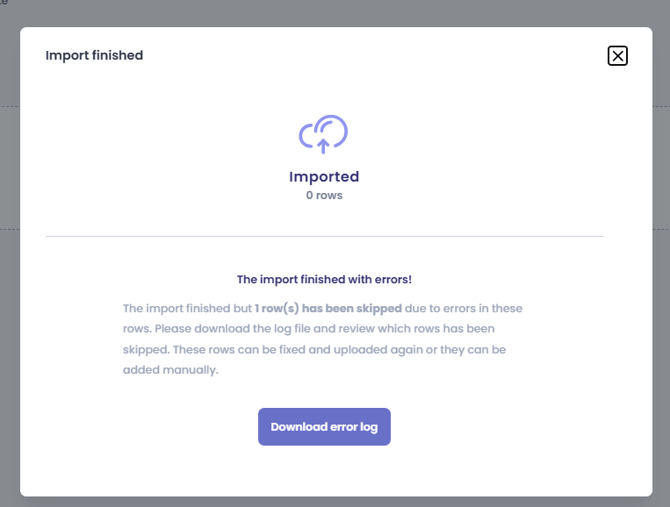This screenshot has height=507, width=670.
Task: Click the upward arrow inside the cloud icon
Action: point(323,146)
